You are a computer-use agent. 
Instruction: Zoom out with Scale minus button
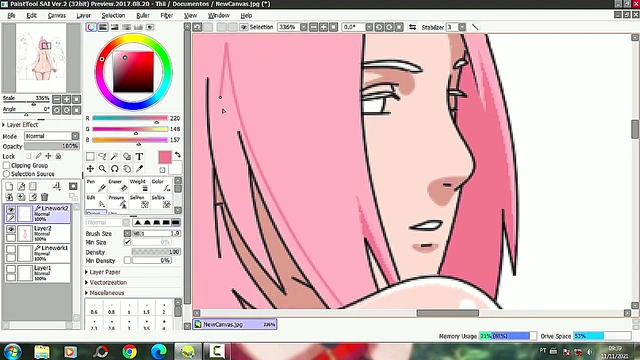57,99
